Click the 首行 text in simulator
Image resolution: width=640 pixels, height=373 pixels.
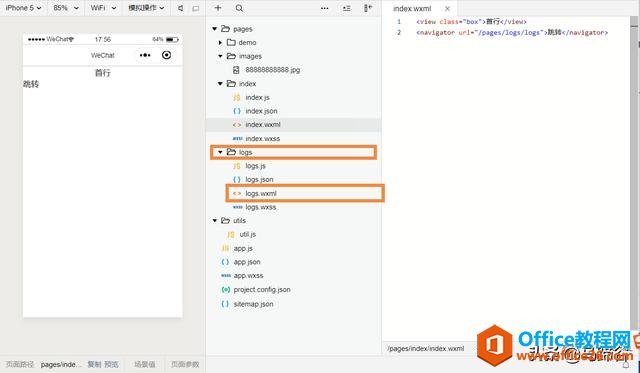(102, 73)
